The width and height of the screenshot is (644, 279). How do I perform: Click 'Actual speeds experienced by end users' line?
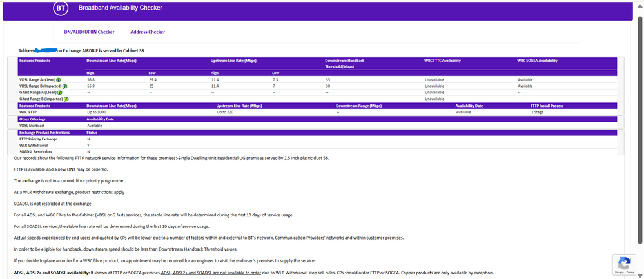(209, 238)
